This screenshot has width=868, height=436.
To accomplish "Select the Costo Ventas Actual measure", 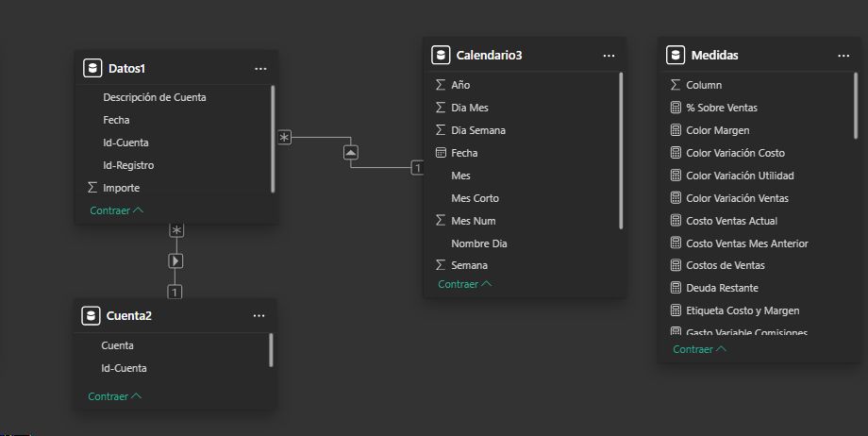I will (731, 221).
